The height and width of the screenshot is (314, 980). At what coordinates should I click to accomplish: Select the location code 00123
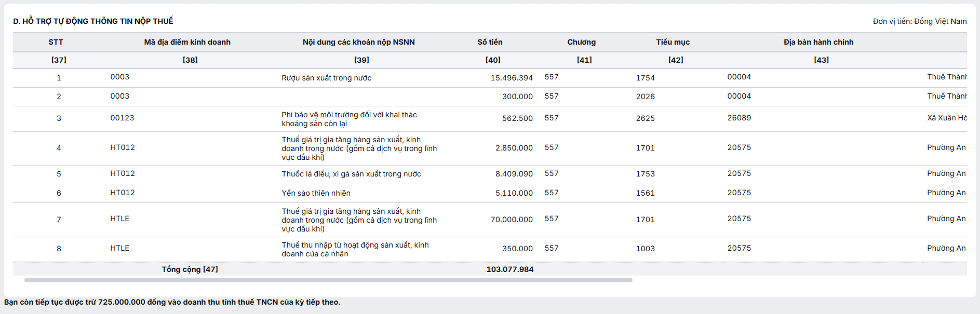click(122, 118)
